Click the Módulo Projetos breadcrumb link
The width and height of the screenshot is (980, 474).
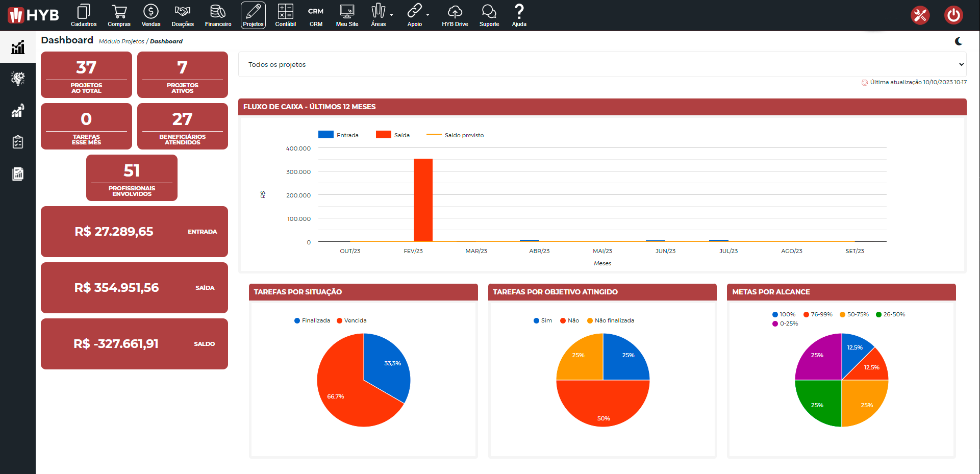tap(121, 41)
